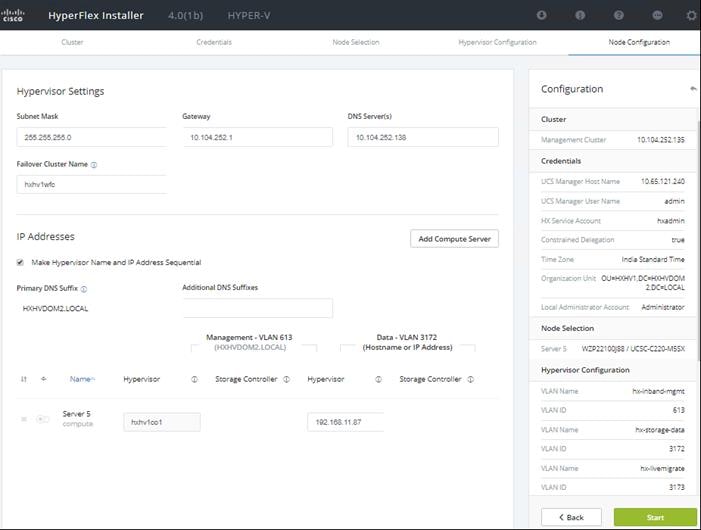This screenshot has height=530, width=701.
Task: Click the 192.168.11.87 data hypervisor field
Action: [346, 422]
